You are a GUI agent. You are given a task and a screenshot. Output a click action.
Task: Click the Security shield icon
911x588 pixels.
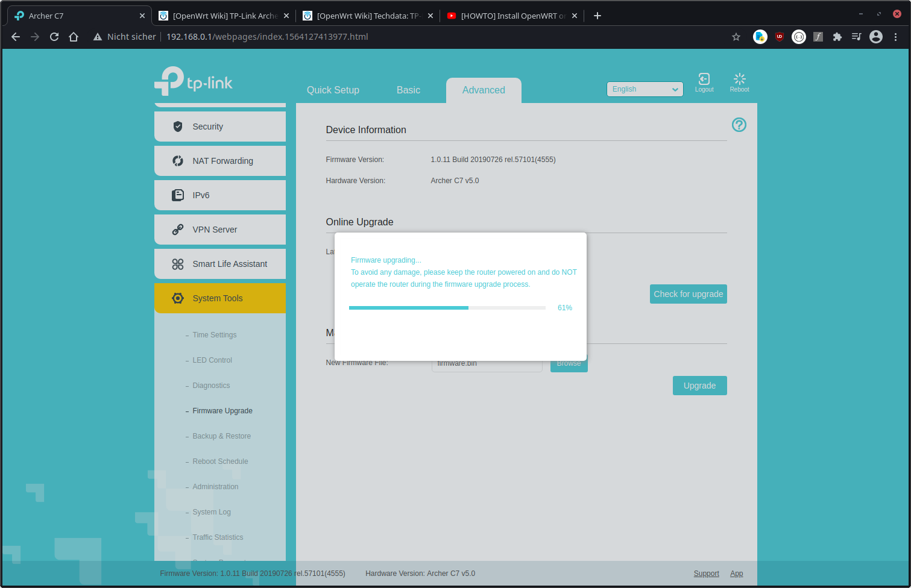click(x=178, y=127)
